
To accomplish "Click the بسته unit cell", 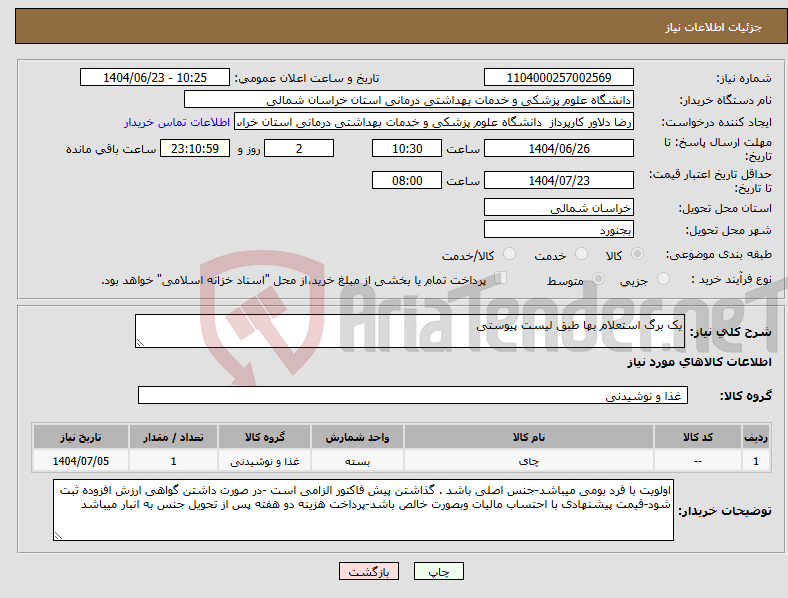I will (357, 461).
